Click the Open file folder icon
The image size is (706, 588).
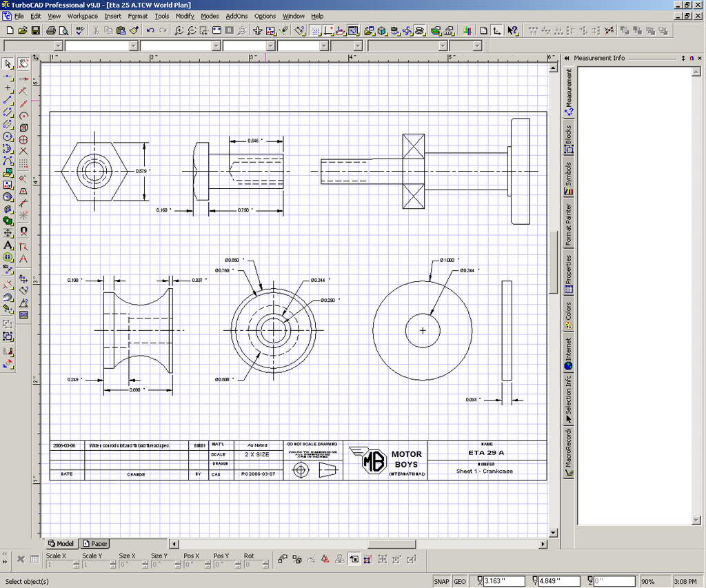tap(22, 30)
